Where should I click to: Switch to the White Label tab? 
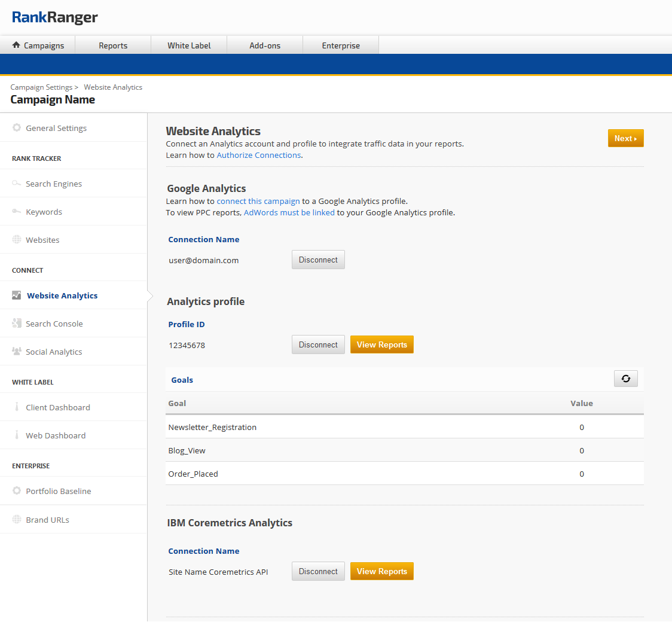pyautogui.click(x=189, y=45)
